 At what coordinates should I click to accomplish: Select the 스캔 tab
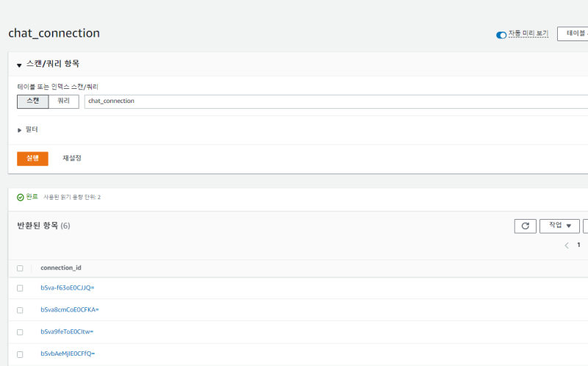pos(33,101)
